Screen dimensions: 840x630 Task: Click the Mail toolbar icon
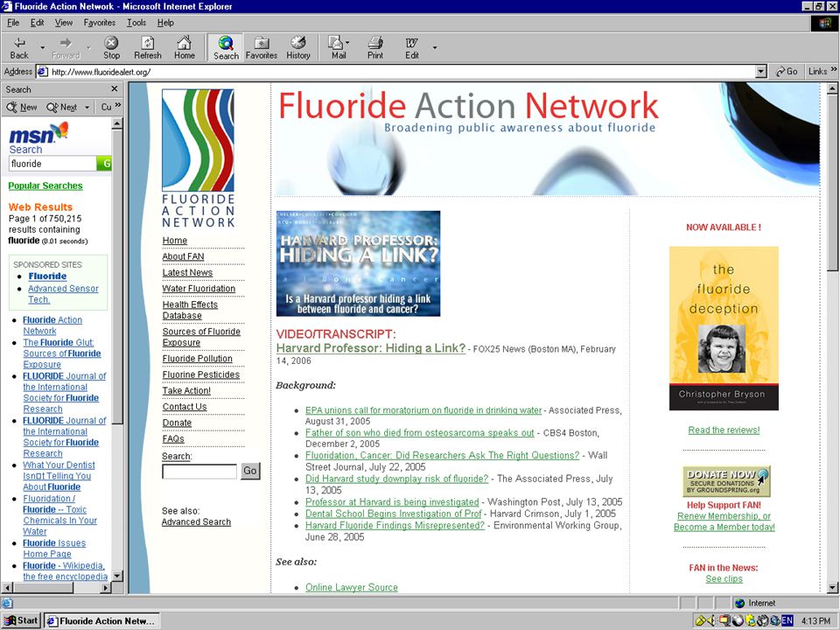coord(337,47)
